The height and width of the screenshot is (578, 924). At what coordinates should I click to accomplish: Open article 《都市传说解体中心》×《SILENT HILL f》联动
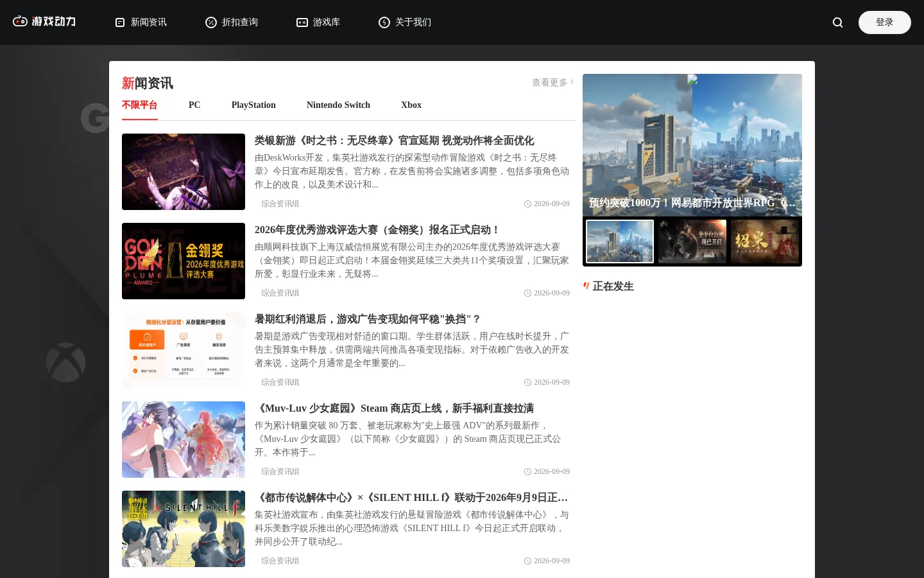[411, 498]
